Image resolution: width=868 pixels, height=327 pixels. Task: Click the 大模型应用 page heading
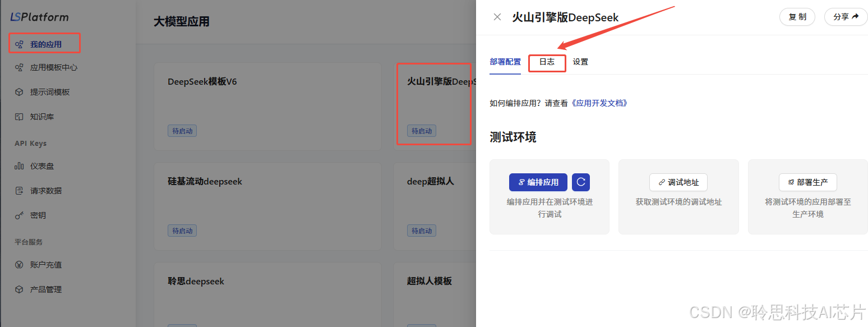pyautogui.click(x=181, y=22)
